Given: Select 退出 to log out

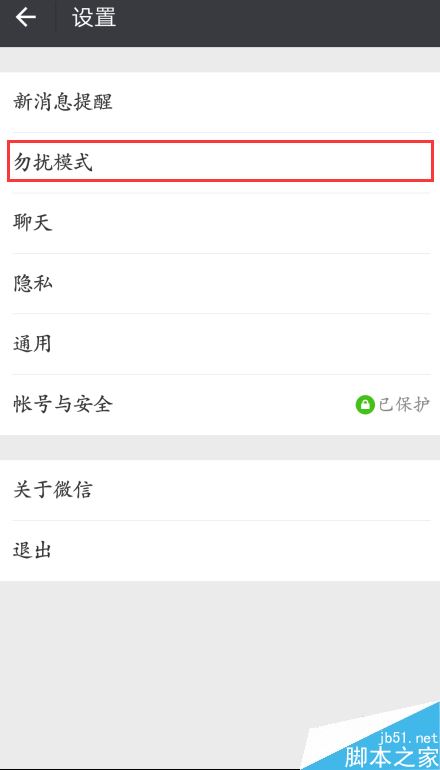Looking at the screenshot, I should click(x=220, y=551).
